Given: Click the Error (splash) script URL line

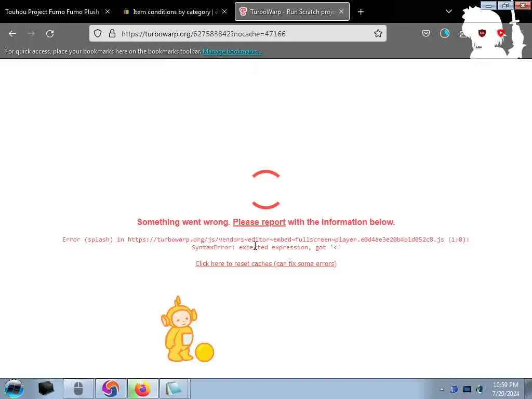Looking at the screenshot, I should (265, 240).
